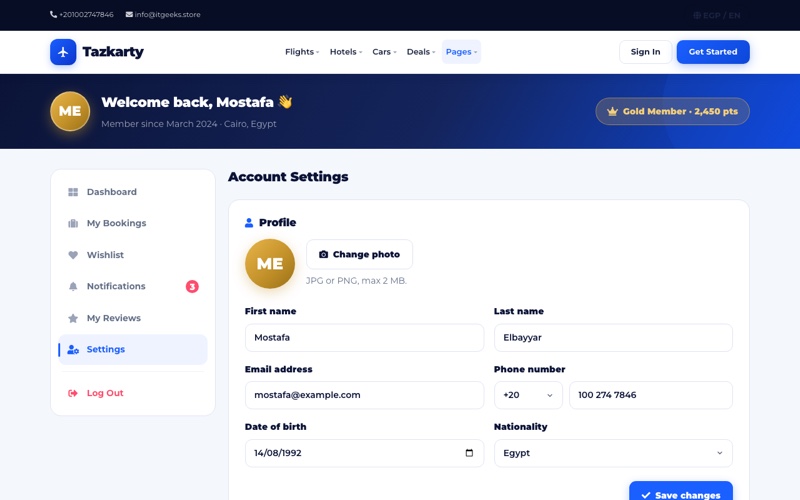Open the Flights dropdown menu
Screen dimensions: 800x500
pyautogui.click(x=302, y=52)
